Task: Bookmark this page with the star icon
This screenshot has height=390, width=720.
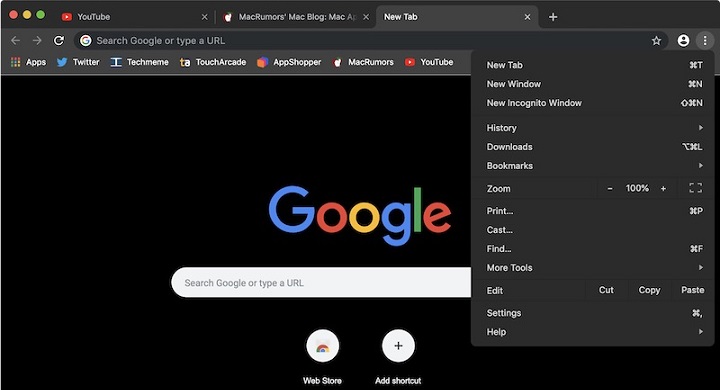Action: pyautogui.click(x=656, y=41)
